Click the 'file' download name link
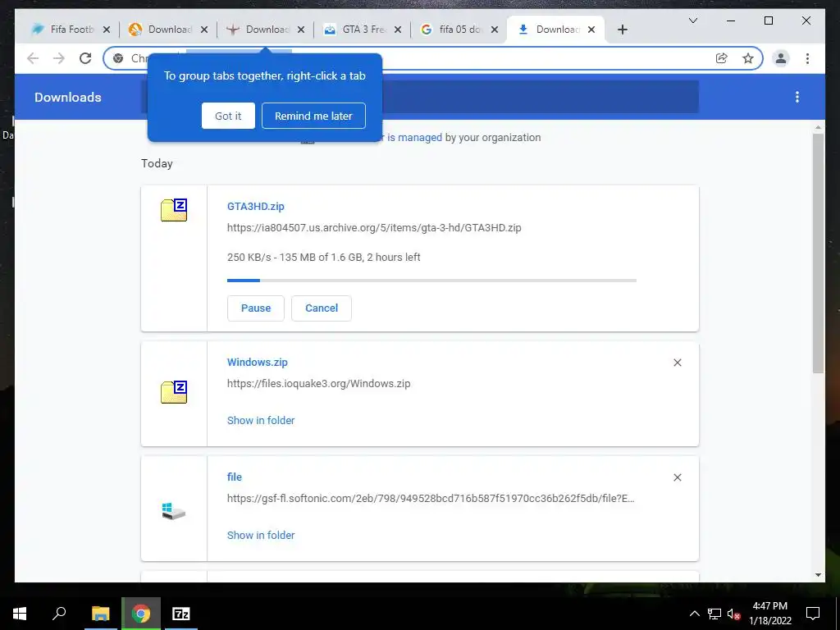This screenshot has width=840, height=630. [x=234, y=477]
